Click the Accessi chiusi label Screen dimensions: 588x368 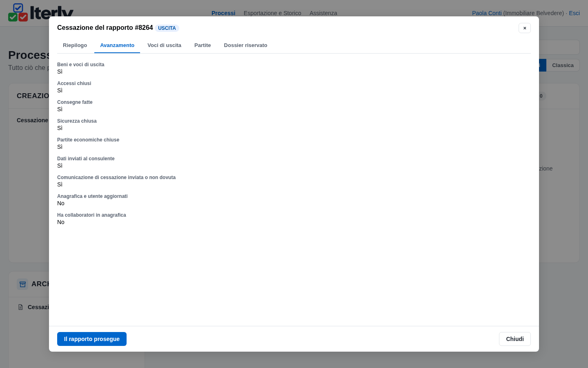[x=74, y=83]
